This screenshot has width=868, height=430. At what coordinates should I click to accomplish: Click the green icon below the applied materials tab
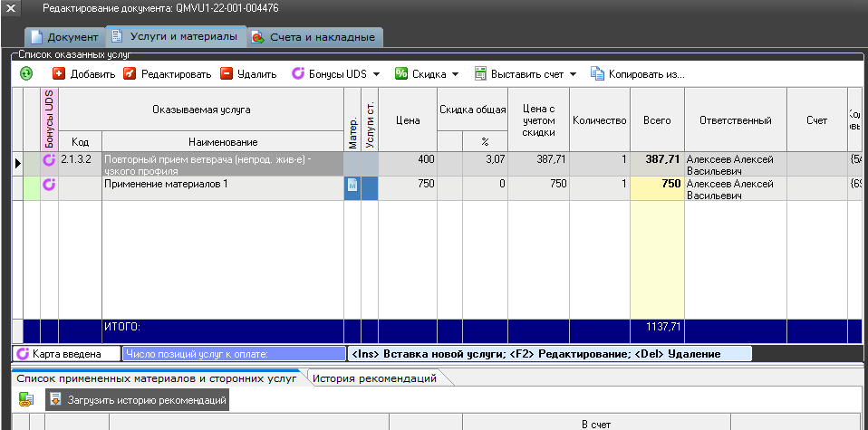click(26, 399)
